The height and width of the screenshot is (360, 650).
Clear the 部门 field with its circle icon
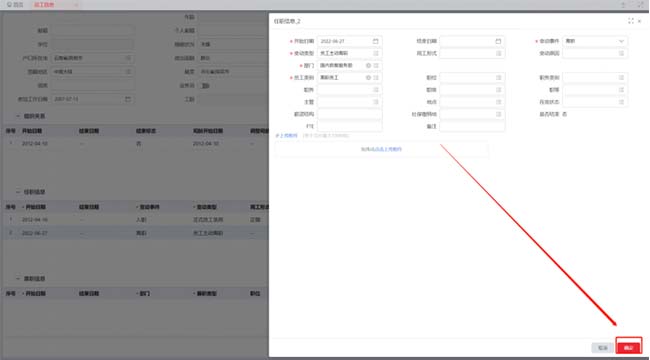click(x=368, y=66)
